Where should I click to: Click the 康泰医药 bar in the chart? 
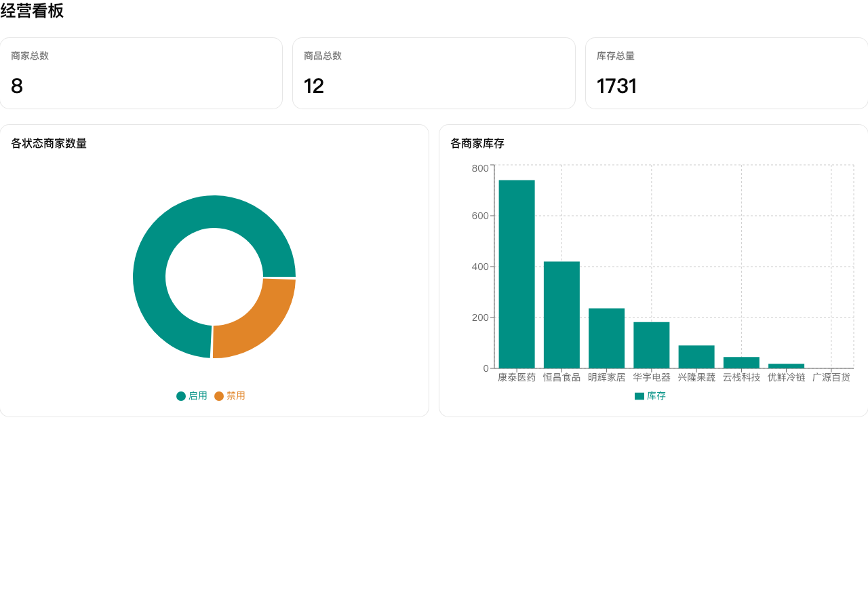tap(517, 274)
